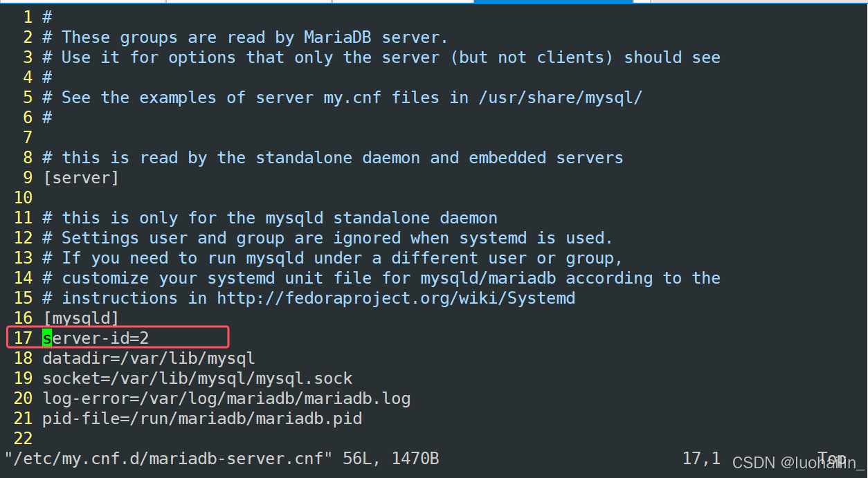Place cursor on the [mysqld] section header
The image size is (868, 478).
(x=80, y=318)
